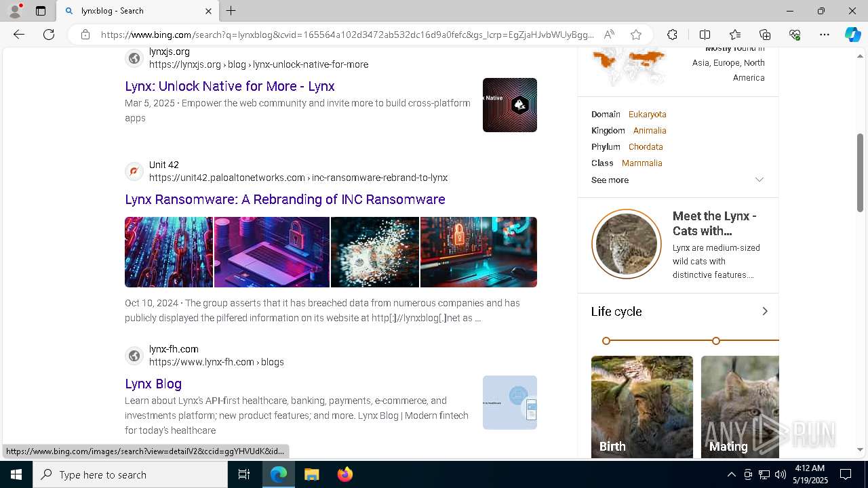Open Extensions puzzle icon
868x488 pixels.
672,35
